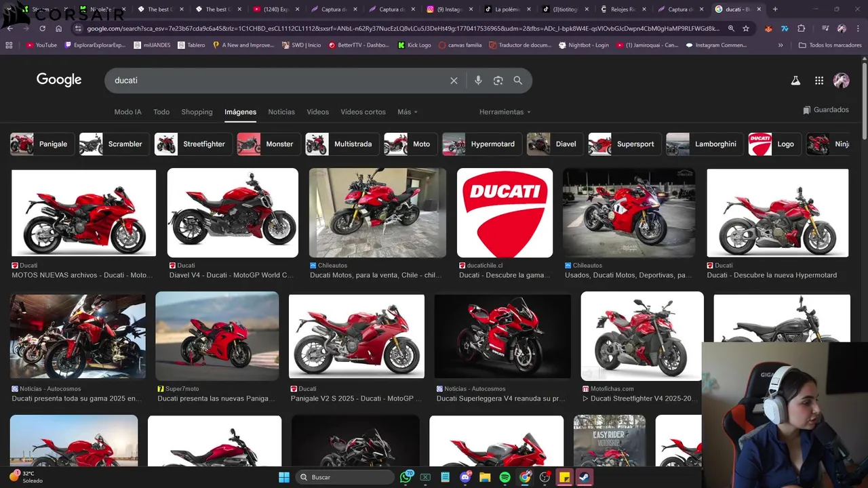The width and height of the screenshot is (868, 488).
Task: Open Steam from the taskbar
Action: click(x=584, y=477)
